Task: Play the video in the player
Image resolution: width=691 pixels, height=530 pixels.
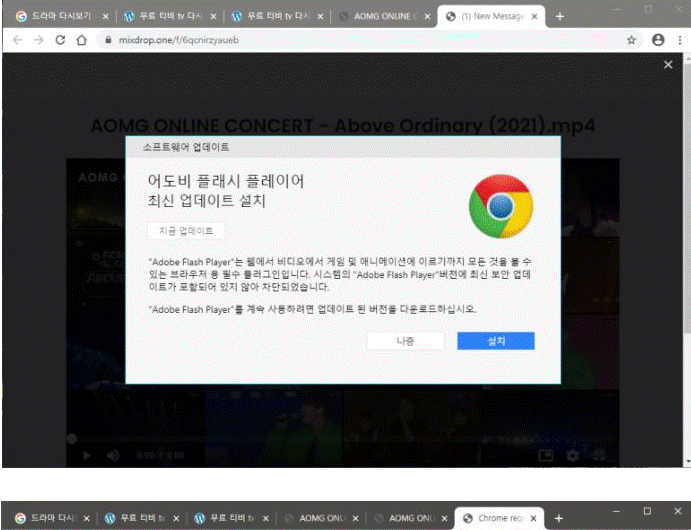Action: [86, 455]
